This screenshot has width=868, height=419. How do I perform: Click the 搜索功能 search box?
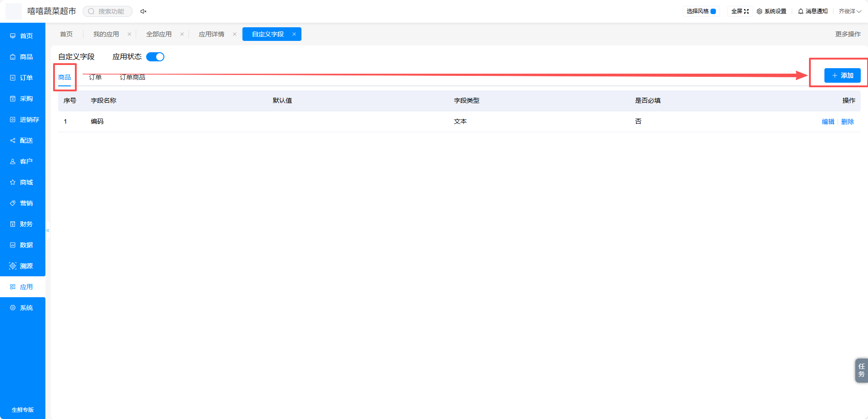click(108, 11)
